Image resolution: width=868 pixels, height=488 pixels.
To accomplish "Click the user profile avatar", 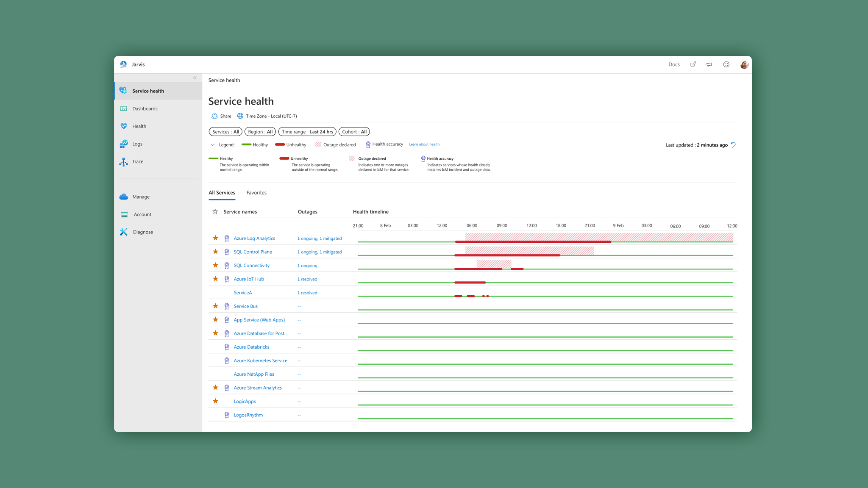I will [744, 64].
